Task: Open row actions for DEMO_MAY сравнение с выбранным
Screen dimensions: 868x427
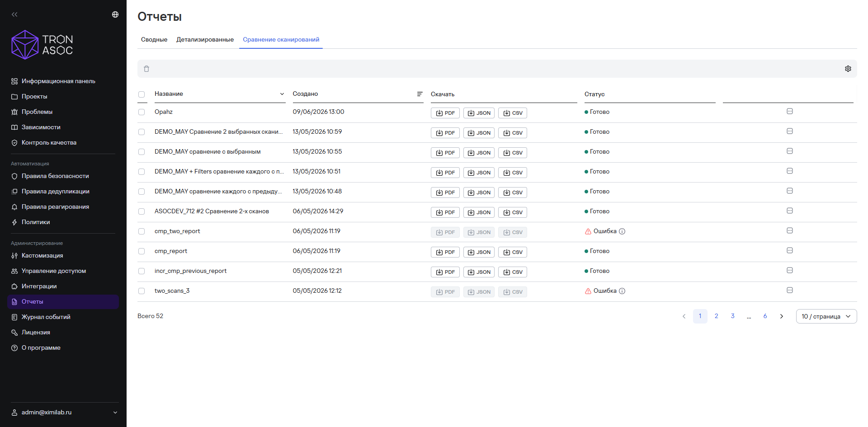Action: pos(790,151)
